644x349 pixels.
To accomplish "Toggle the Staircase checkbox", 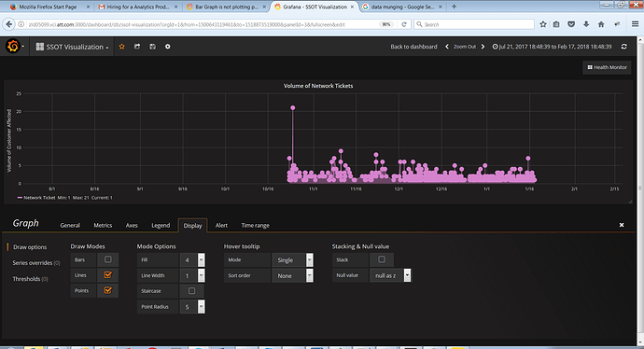I will click(191, 291).
